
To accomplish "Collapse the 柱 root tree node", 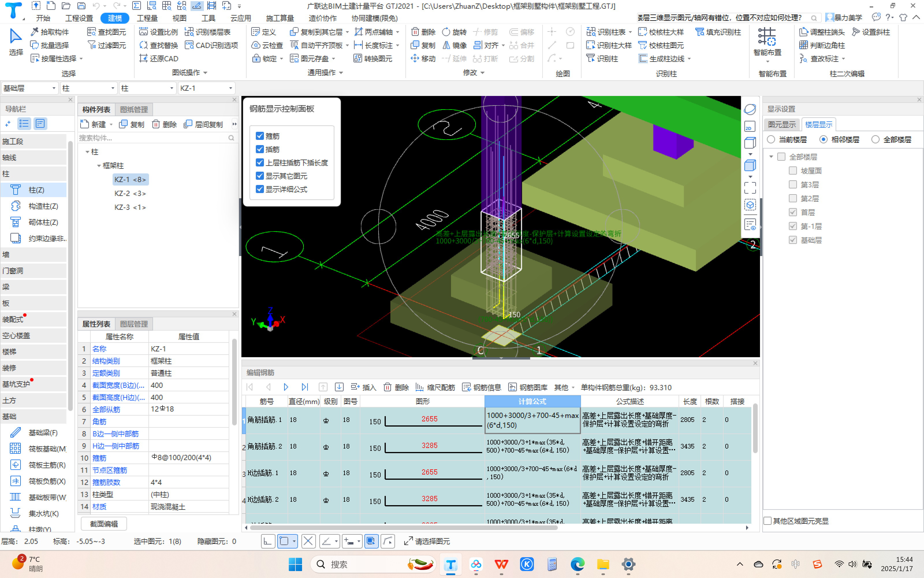I will (x=87, y=152).
